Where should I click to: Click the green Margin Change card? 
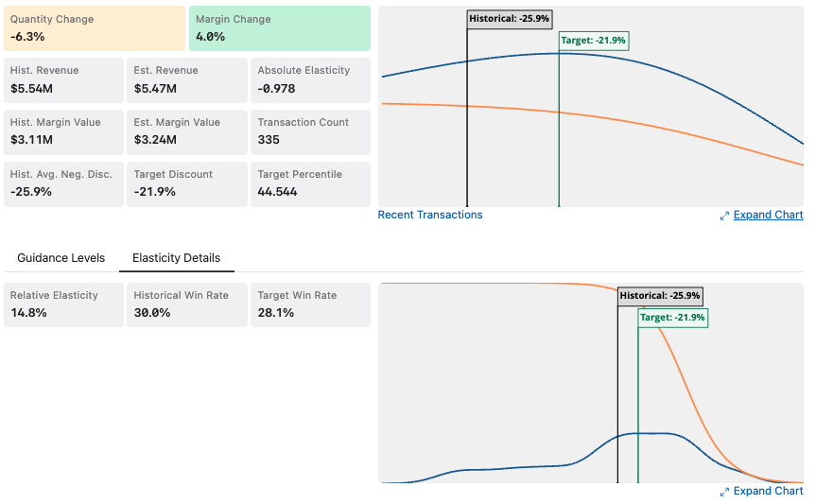tap(280, 28)
